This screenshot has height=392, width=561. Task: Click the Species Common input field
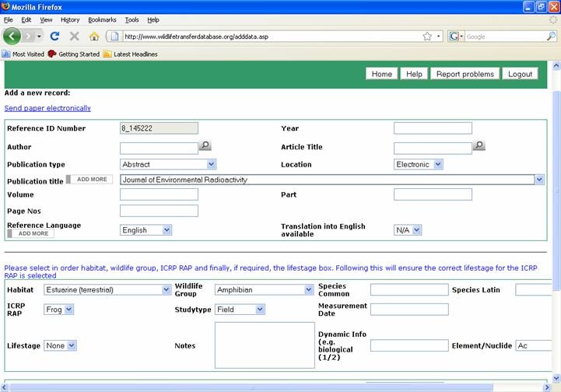409,289
